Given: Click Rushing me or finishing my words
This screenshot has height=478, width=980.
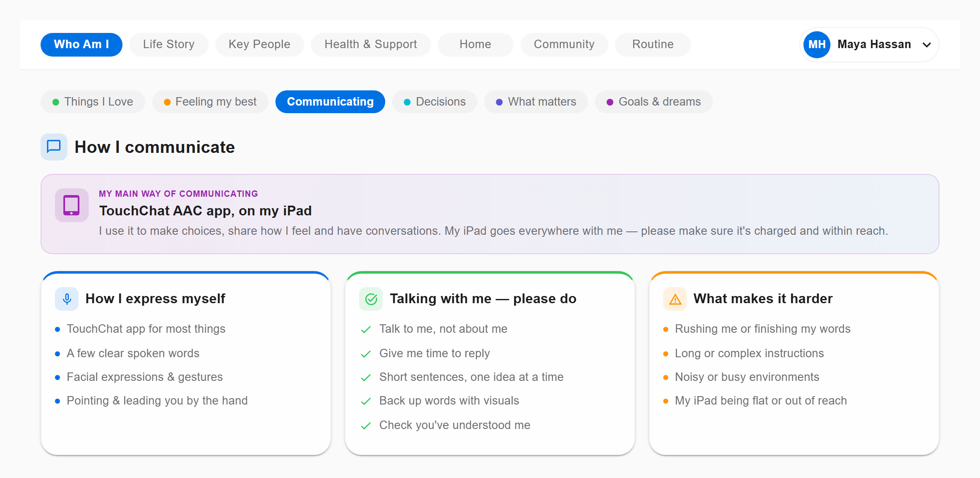Looking at the screenshot, I should 762,329.
